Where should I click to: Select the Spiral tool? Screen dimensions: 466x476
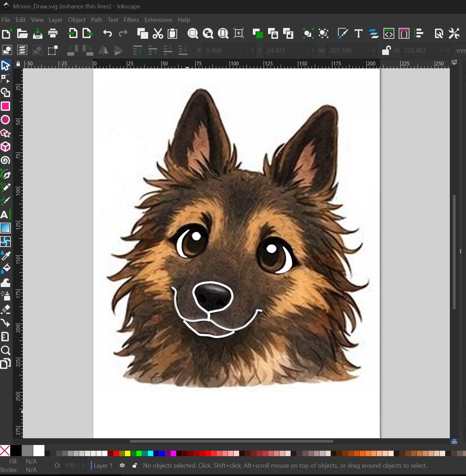[x=5, y=160]
